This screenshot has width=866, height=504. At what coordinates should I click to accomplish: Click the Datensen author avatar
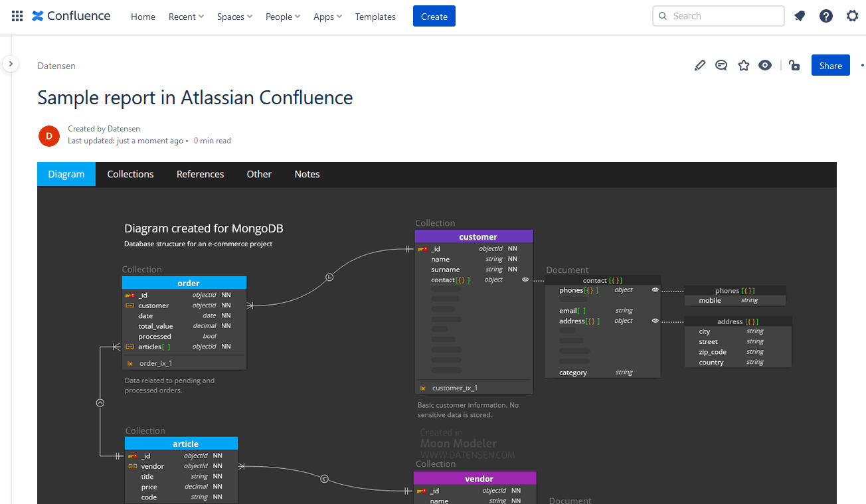pyautogui.click(x=49, y=135)
